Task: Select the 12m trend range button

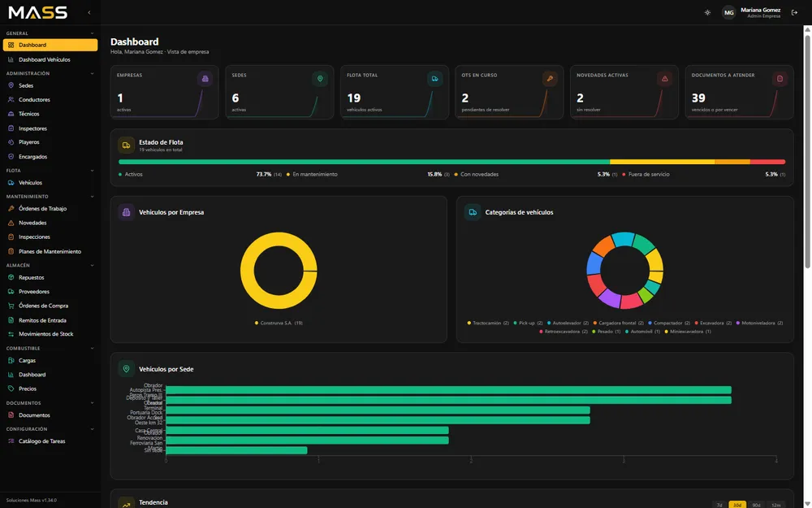Action: 775,505
